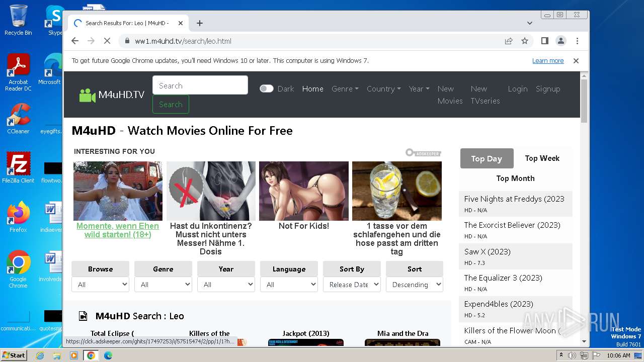
Task: Open the Sort By Release Date dropdown
Action: (x=352, y=284)
